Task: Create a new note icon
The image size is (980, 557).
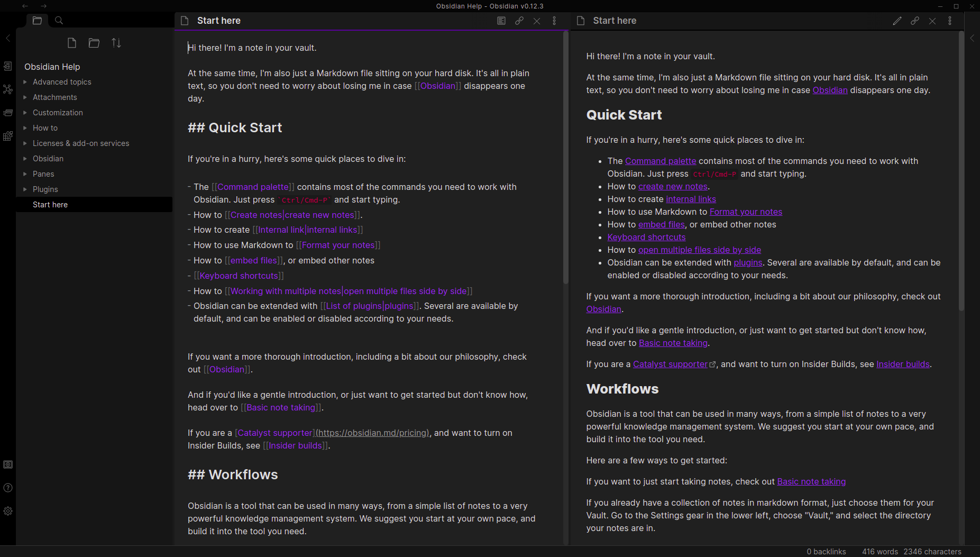Action: pyautogui.click(x=72, y=43)
